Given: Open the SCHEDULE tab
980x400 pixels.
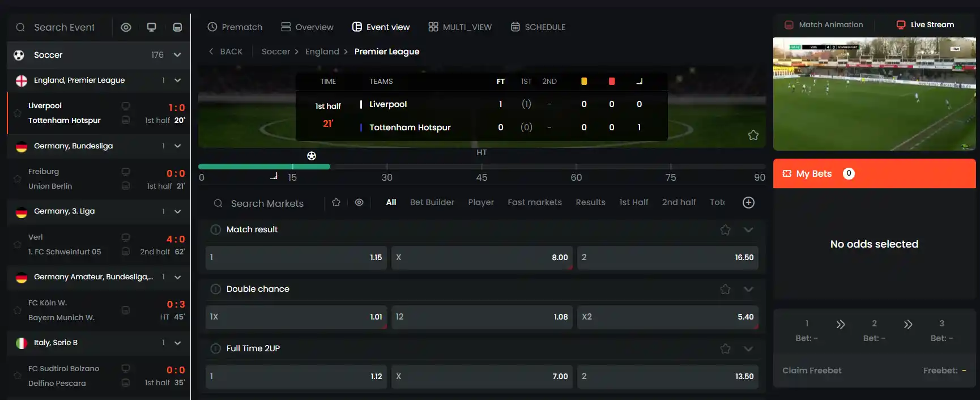Looking at the screenshot, I should (x=538, y=27).
